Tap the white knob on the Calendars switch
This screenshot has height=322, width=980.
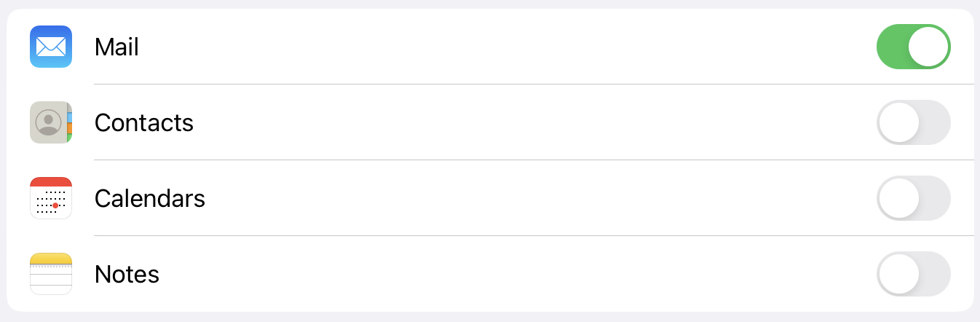[898, 198]
